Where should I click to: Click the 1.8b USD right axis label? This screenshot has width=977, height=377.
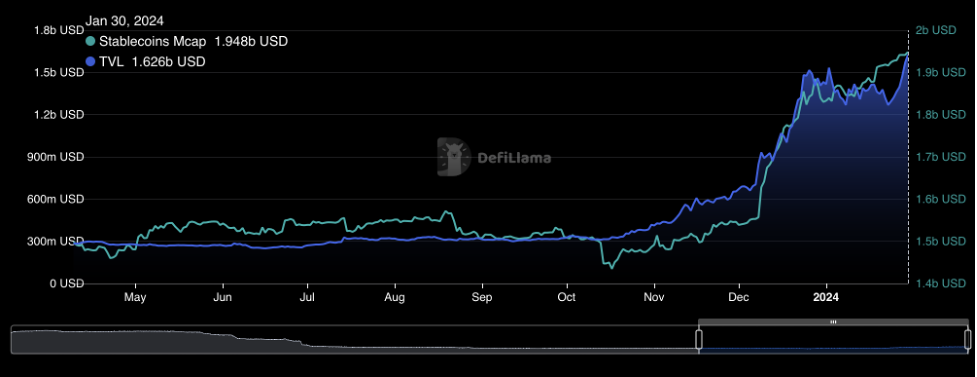coord(940,115)
